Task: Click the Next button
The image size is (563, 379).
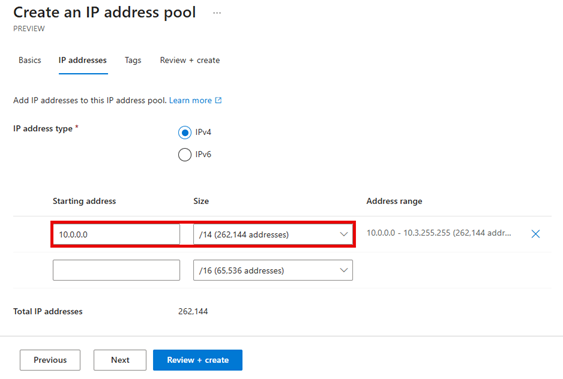Action: pos(120,360)
